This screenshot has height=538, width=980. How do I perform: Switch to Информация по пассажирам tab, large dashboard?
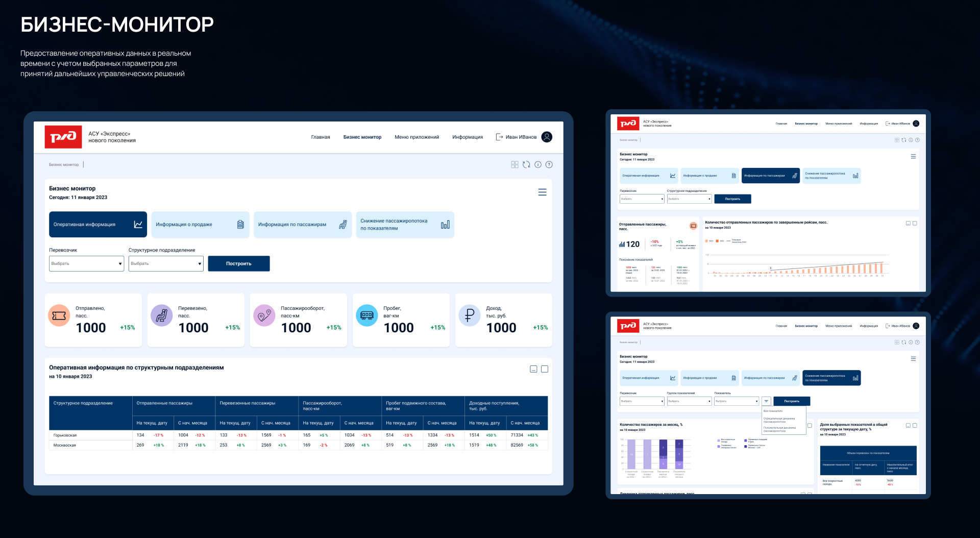(x=303, y=225)
